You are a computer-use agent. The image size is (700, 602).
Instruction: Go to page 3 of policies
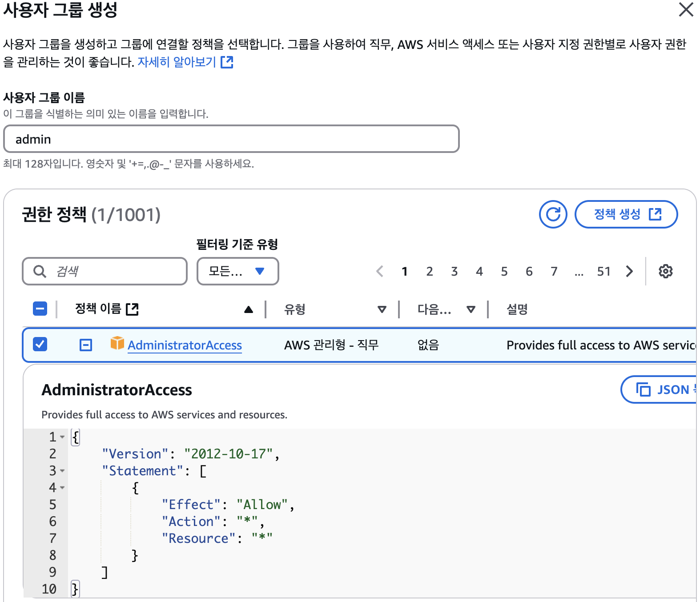pyautogui.click(x=455, y=271)
